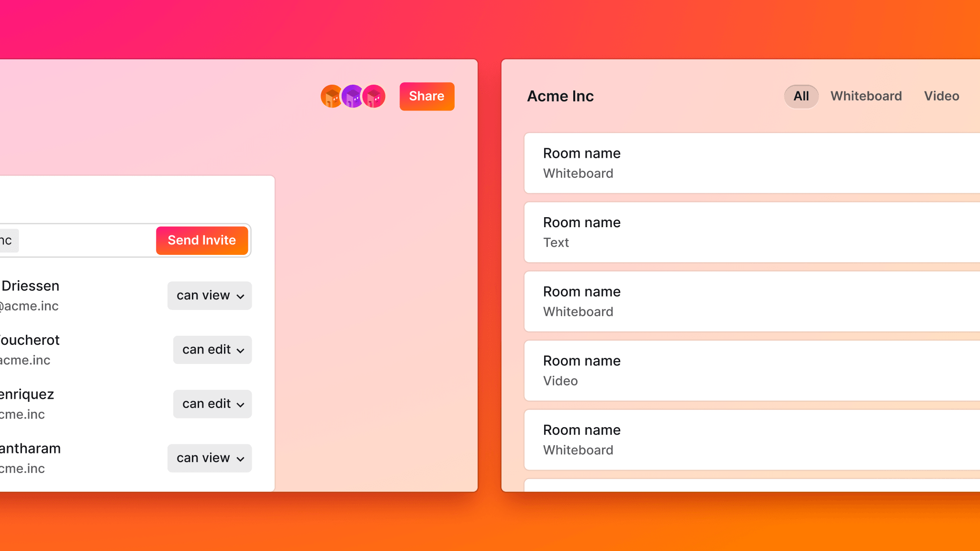Click the pink user avatar icon
The width and height of the screenshot is (980, 551).
374,96
